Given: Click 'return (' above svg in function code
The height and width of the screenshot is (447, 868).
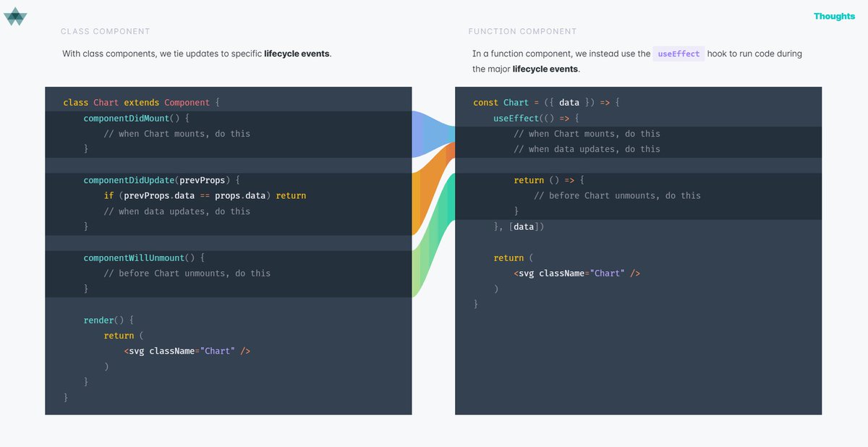Looking at the screenshot, I should point(514,257).
